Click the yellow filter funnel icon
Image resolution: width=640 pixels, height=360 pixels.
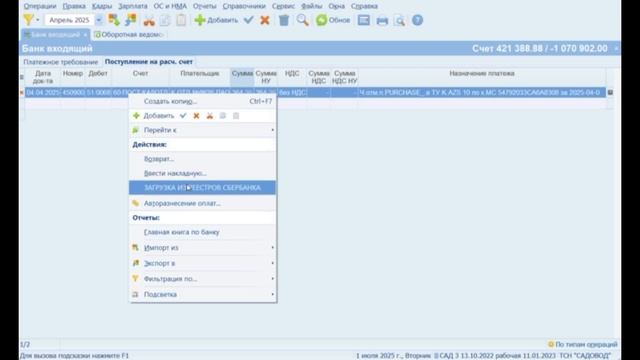click(28, 20)
